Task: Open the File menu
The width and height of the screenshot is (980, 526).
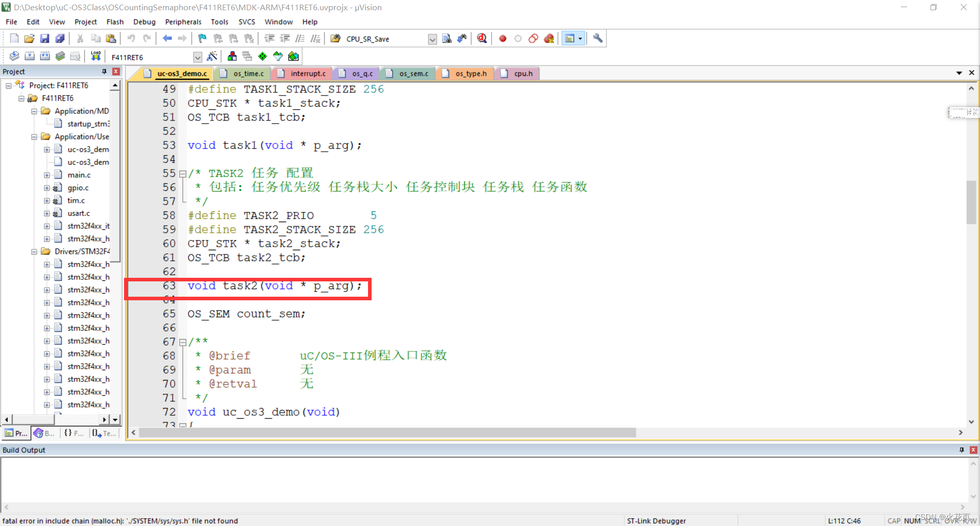Action: [x=11, y=22]
